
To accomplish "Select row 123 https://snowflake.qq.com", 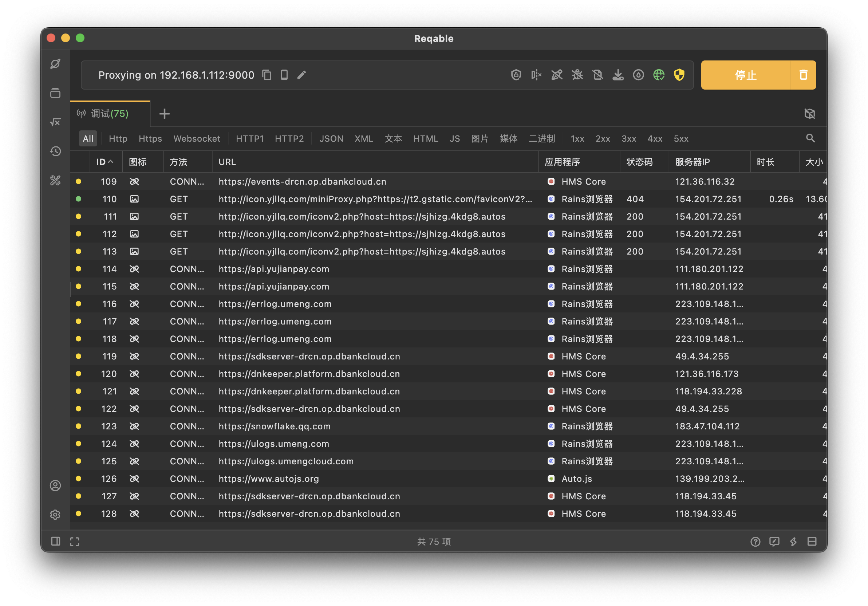I will click(x=448, y=426).
